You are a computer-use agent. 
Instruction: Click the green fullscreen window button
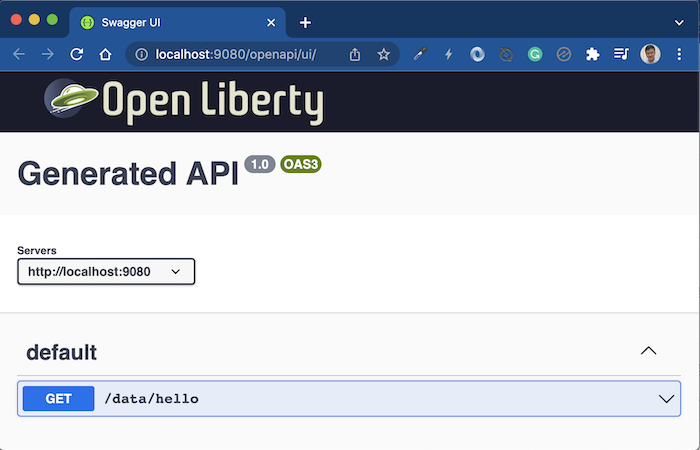(53, 20)
